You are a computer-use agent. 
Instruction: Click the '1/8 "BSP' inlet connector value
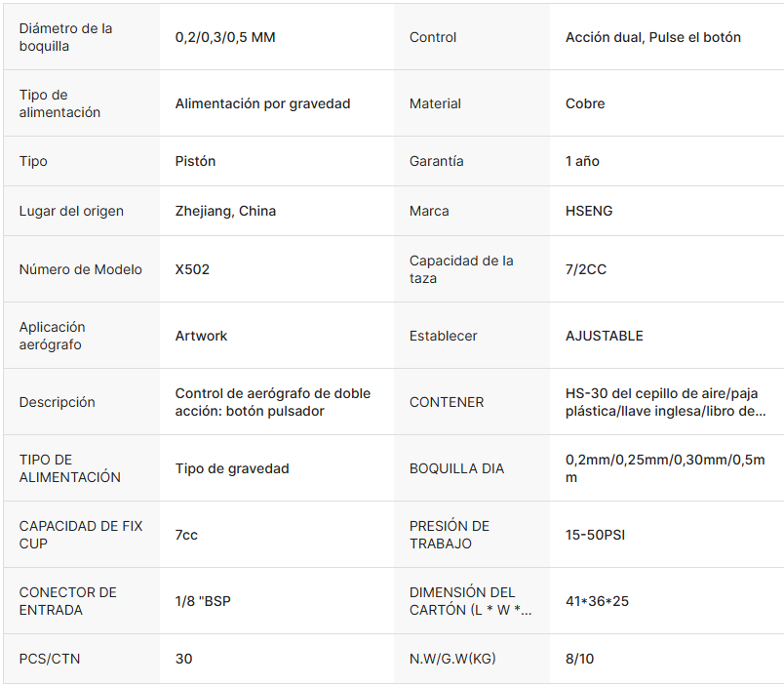[203, 601]
